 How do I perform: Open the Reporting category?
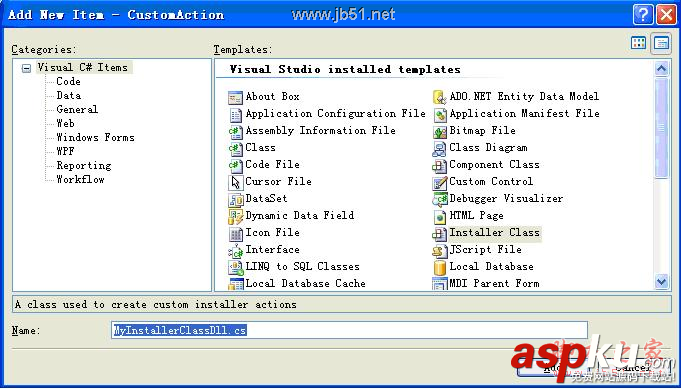click(83, 165)
